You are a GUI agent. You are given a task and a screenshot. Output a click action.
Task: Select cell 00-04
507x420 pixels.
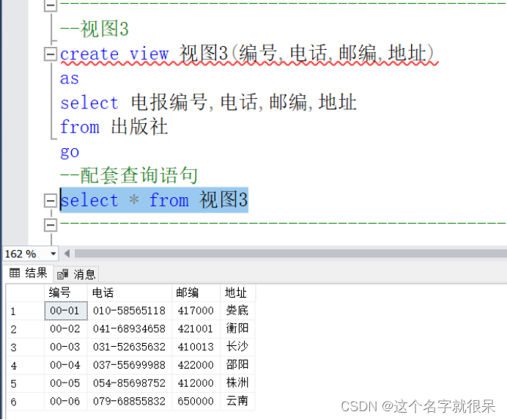(66, 365)
